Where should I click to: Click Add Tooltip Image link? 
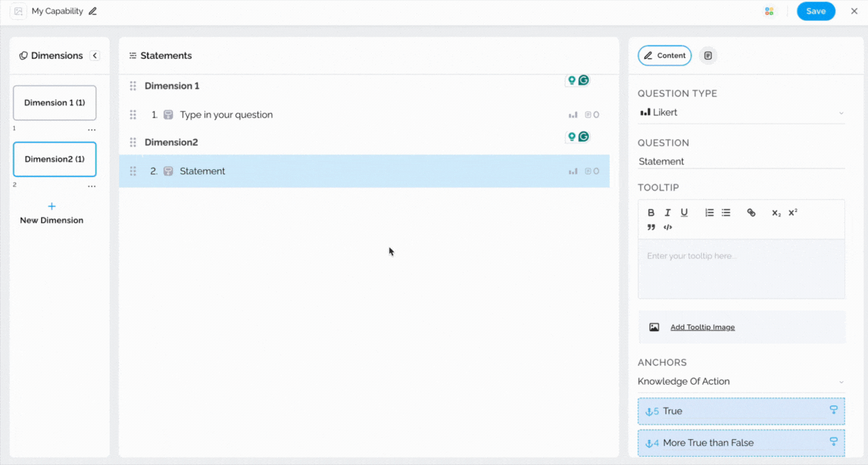point(702,327)
